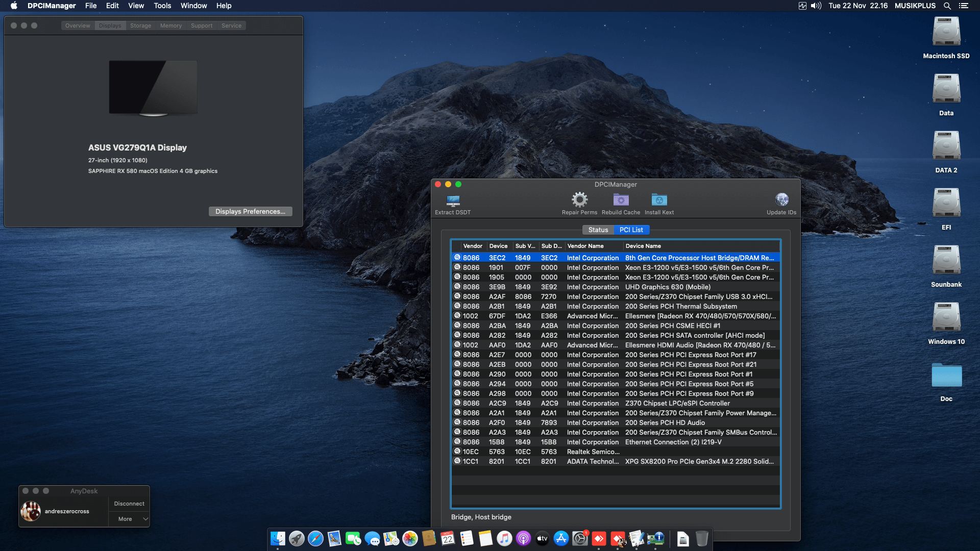The height and width of the screenshot is (551, 980).
Task: Click the Update IDs globe icon
Action: pyautogui.click(x=781, y=199)
